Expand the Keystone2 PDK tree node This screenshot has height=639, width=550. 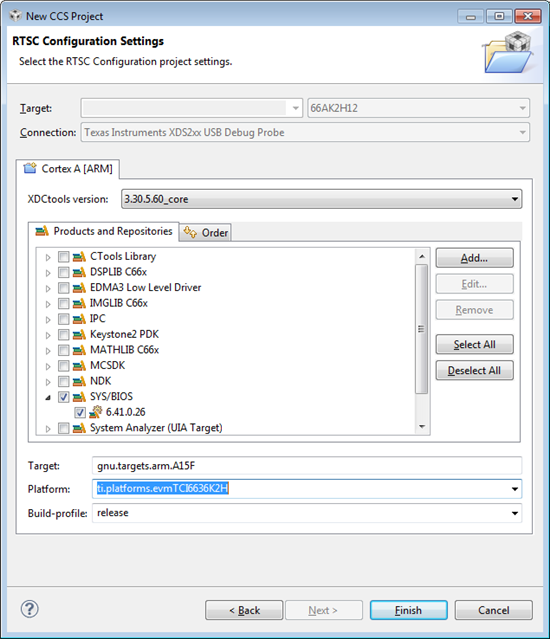coord(48,335)
